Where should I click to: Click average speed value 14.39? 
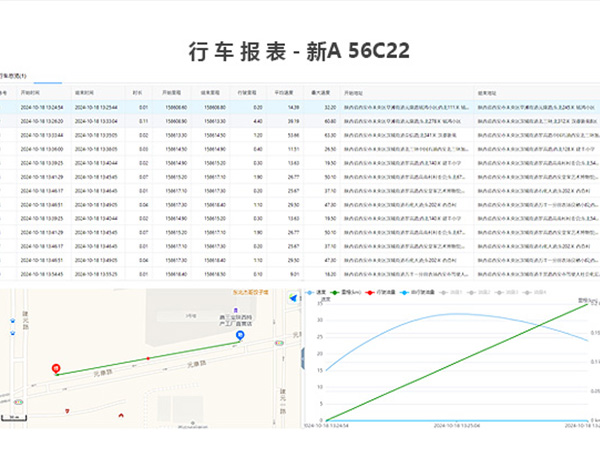click(293, 108)
